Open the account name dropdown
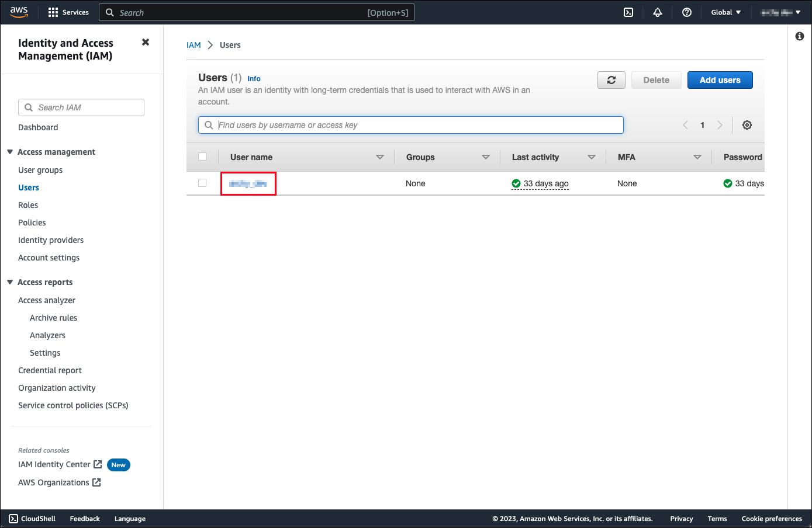The height and width of the screenshot is (528, 812). click(780, 12)
